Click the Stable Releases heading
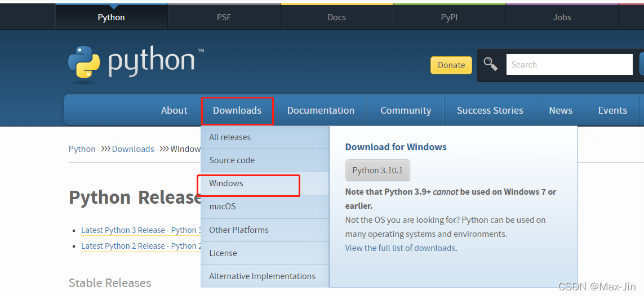 click(110, 283)
